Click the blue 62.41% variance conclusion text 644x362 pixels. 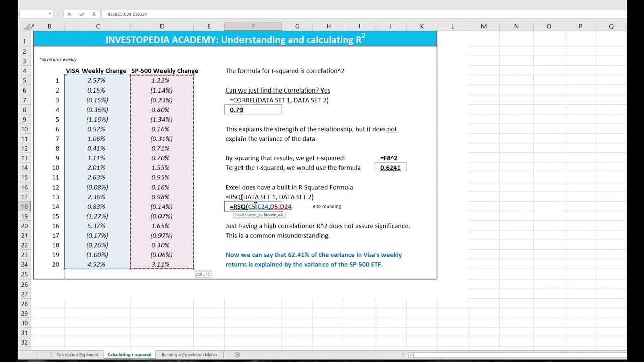click(314, 260)
